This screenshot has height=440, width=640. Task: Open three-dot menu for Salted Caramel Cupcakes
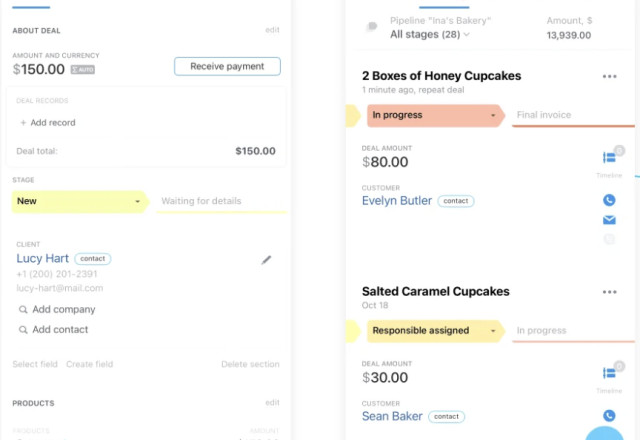pyautogui.click(x=609, y=292)
